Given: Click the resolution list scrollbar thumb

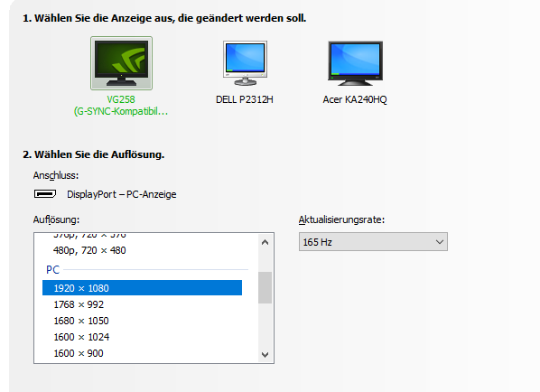Looking at the screenshot, I should (x=265, y=287).
